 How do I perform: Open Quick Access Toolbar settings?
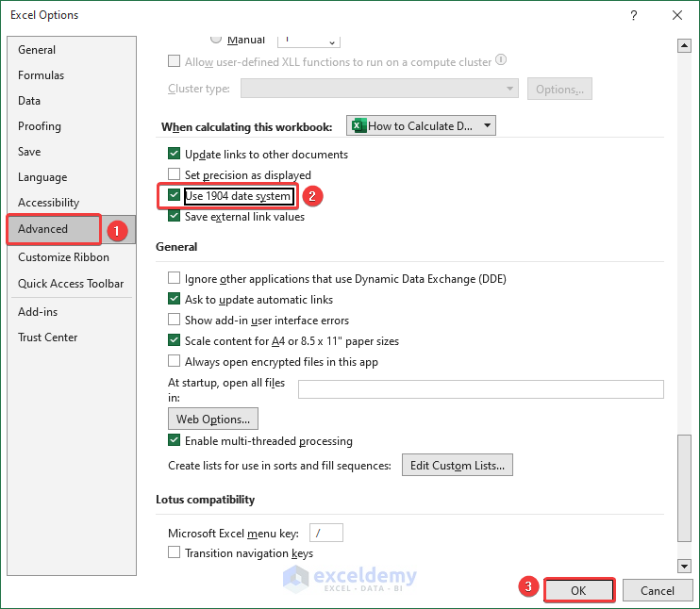tap(71, 284)
